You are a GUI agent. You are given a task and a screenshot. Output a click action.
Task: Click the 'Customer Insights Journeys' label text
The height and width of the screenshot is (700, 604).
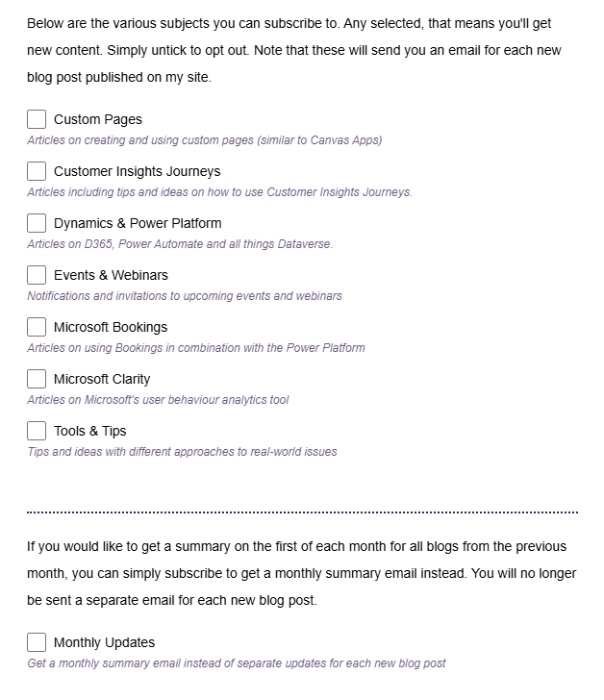click(137, 172)
